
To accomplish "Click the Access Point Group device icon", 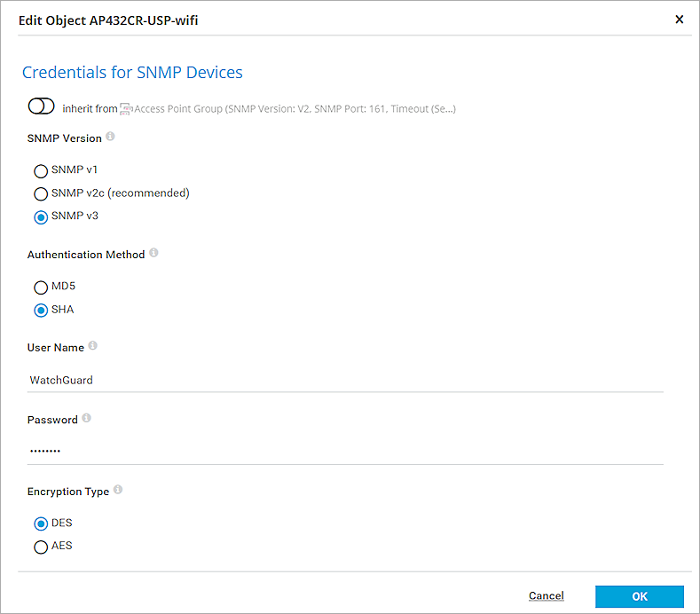I will [125, 109].
